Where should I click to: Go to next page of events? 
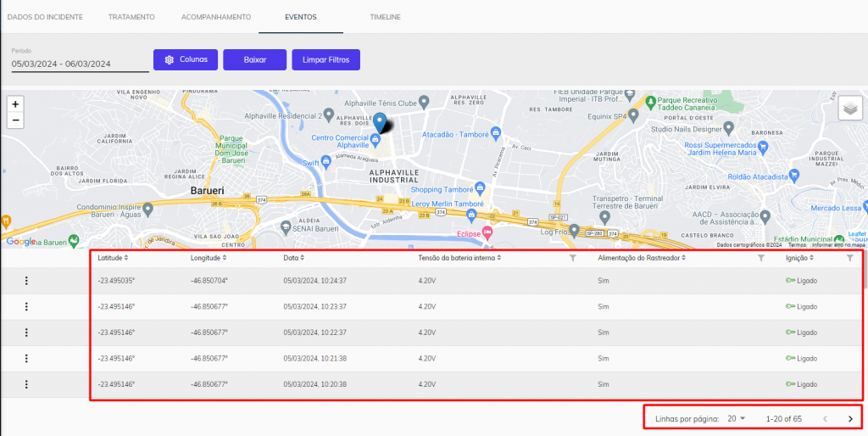tap(850, 419)
